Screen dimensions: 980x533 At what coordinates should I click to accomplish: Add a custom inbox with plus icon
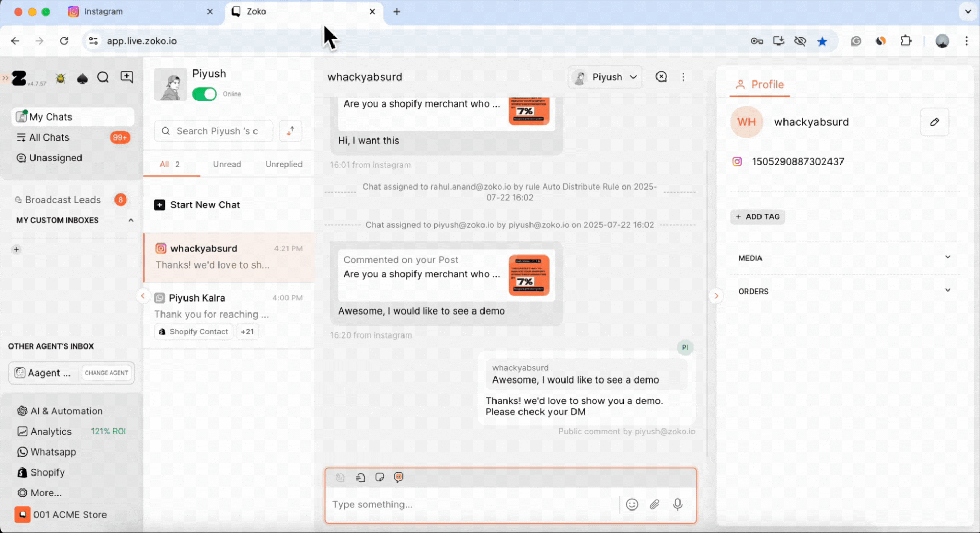pyautogui.click(x=16, y=249)
